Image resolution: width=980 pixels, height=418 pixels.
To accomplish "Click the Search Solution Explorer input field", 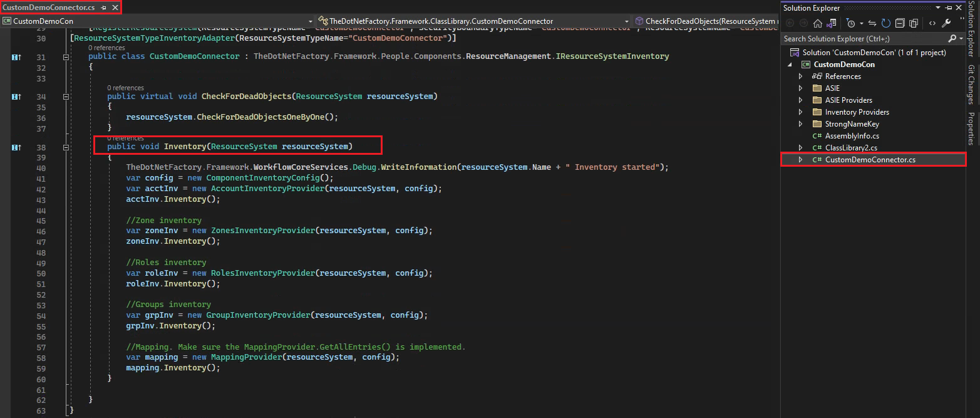I will point(865,39).
